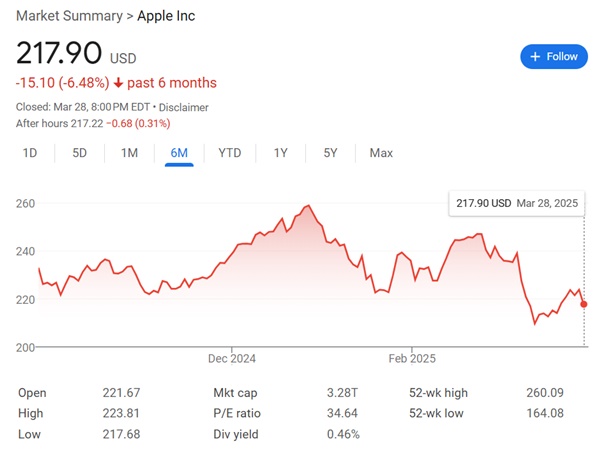Switch to the 1D range tab
600x451 pixels.
pyautogui.click(x=30, y=153)
